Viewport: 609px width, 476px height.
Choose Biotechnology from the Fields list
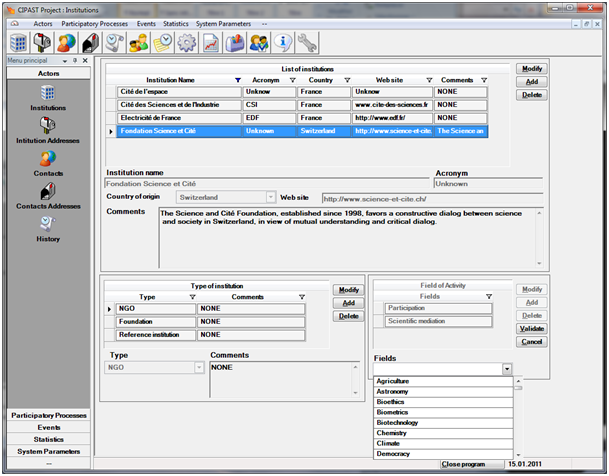443,423
